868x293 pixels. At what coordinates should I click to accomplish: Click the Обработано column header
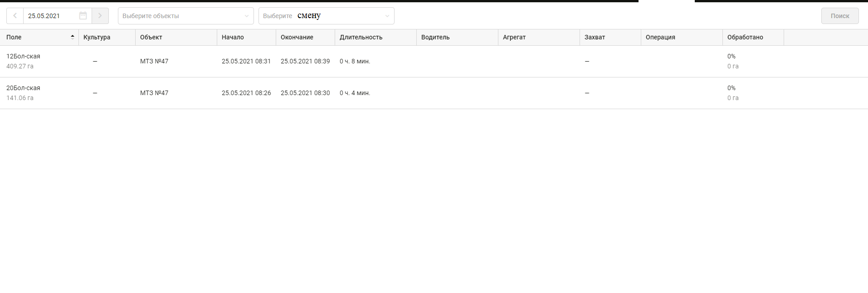tap(745, 37)
